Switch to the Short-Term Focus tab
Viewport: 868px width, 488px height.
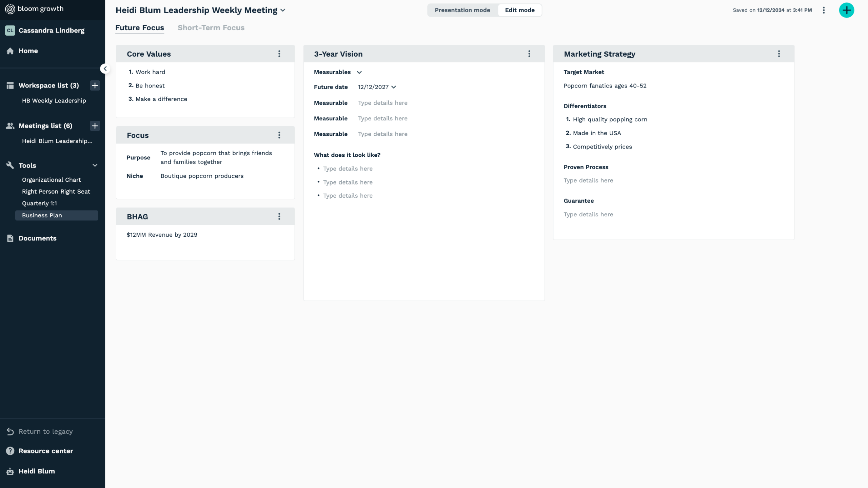coord(211,28)
